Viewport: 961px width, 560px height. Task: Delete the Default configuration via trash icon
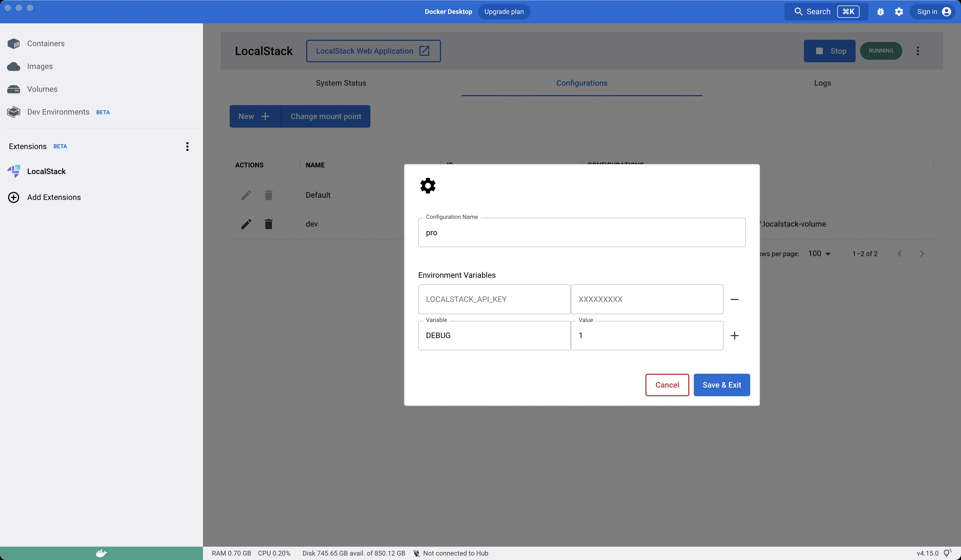pos(268,195)
